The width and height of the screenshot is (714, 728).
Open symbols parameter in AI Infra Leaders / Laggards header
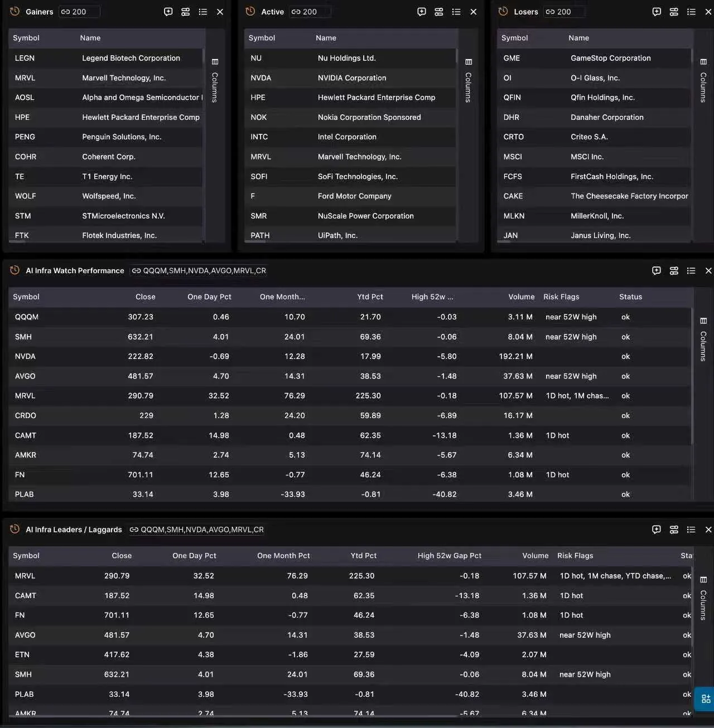coord(196,530)
